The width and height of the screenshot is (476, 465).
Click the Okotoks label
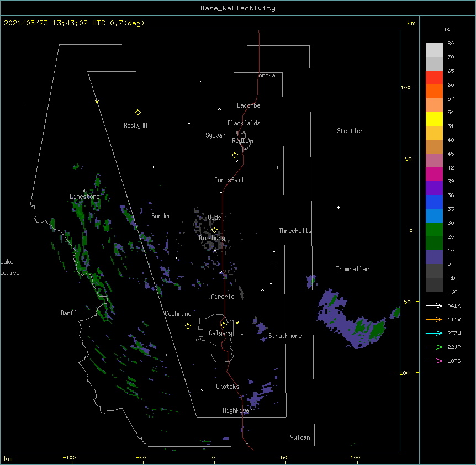[x=228, y=387]
